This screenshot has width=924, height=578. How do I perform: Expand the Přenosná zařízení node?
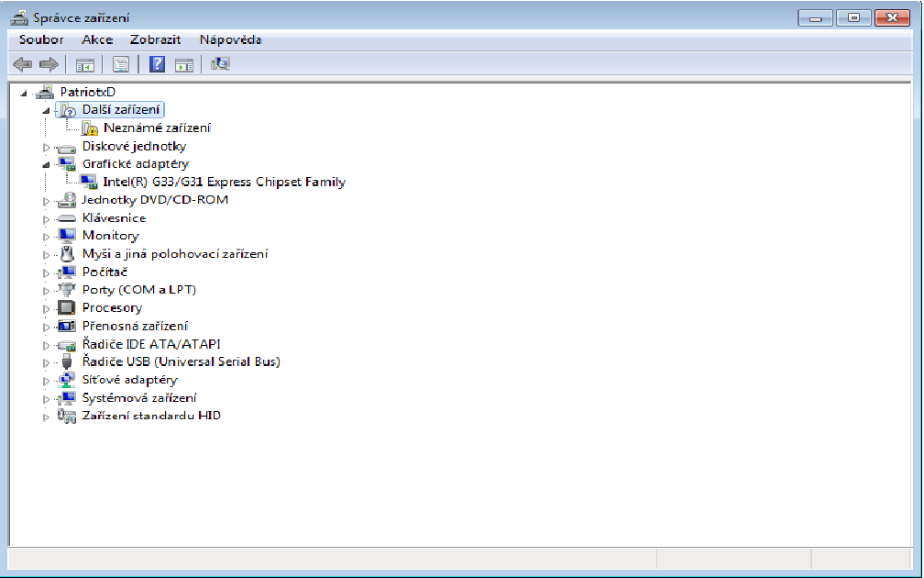pyautogui.click(x=46, y=327)
